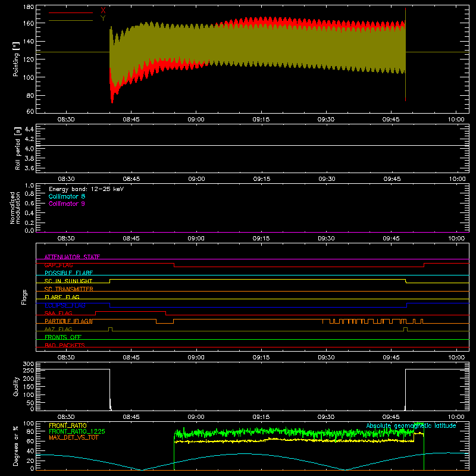476x476 pixels.
Task: Select the SC_IN_SUNLIGHT flag label
Action: coord(68,281)
